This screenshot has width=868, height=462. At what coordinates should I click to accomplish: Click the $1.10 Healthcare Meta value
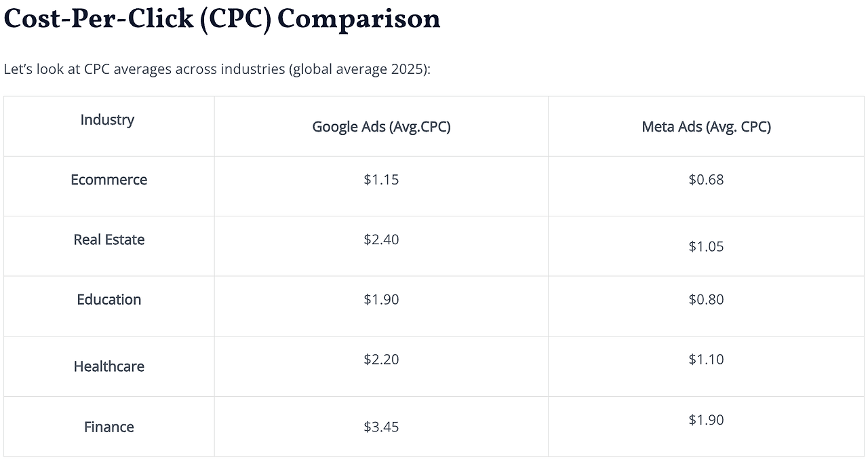[706, 360]
